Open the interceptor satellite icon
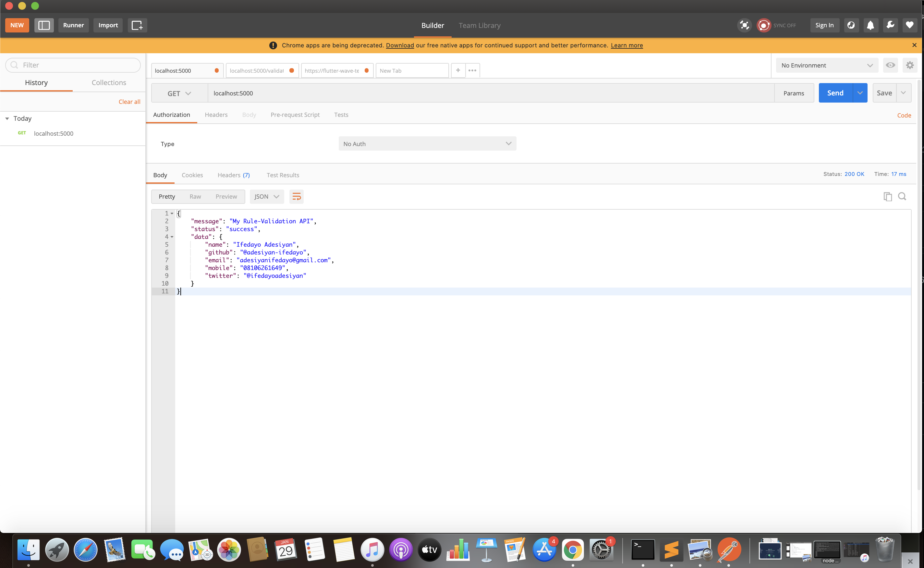The image size is (924, 568). [x=744, y=25]
